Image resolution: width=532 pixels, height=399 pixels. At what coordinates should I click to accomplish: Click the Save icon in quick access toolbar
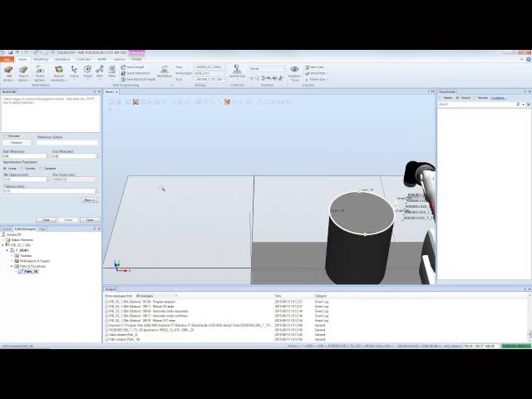coord(11,52)
